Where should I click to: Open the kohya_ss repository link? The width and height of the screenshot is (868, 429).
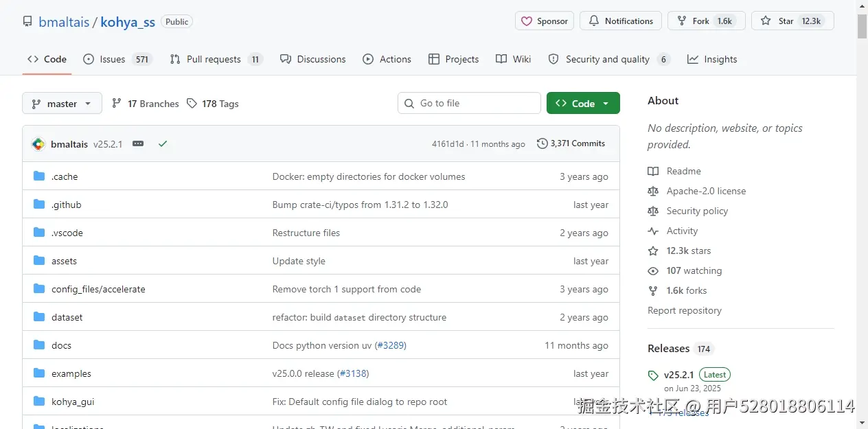click(128, 22)
